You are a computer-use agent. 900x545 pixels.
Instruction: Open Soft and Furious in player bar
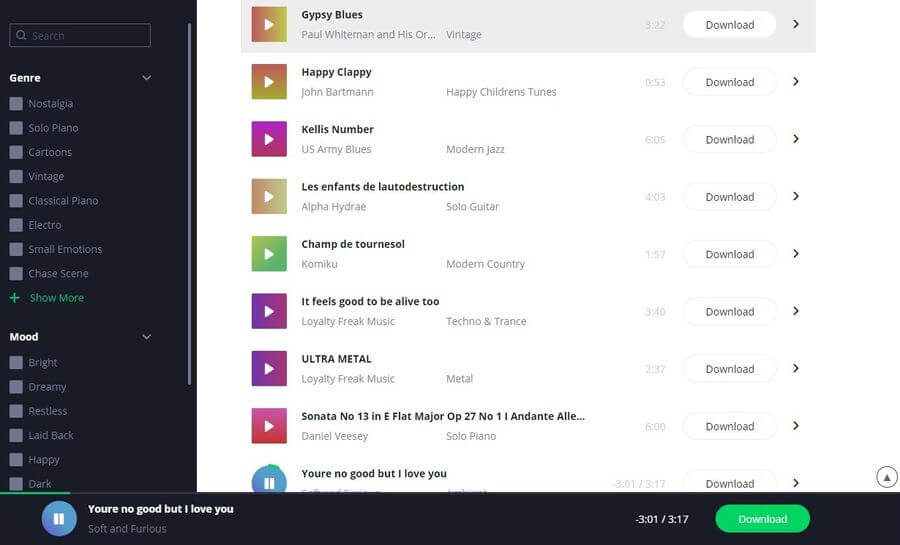tap(127, 528)
